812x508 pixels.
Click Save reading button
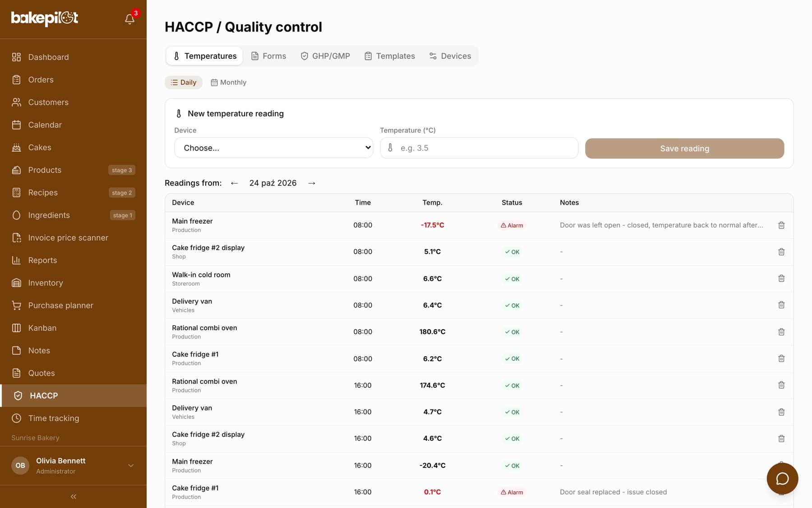pyautogui.click(x=684, y=149)
